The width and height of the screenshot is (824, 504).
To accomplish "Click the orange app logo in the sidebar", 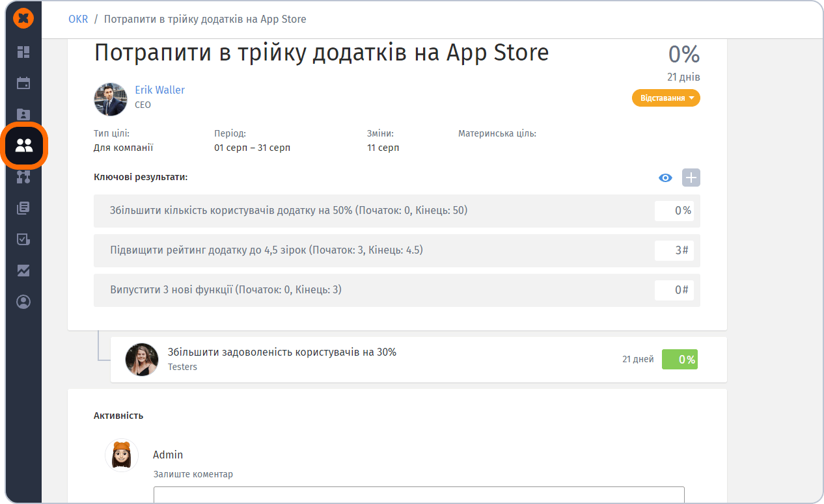I will coord(23,19).
